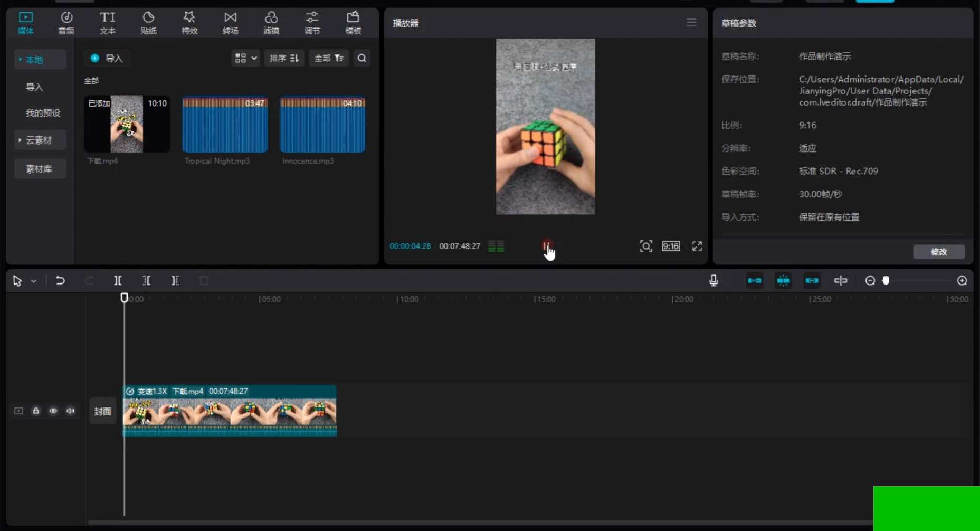Viewport: 980px width, 531px height.
Task: Lock the main video track
Action: point(36,411)
